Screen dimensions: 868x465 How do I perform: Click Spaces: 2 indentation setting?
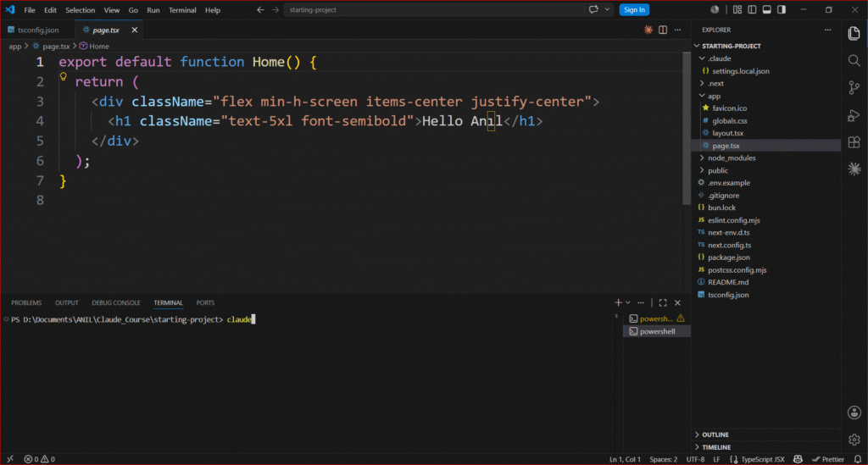pyautogui.click(x=663, y=459)
